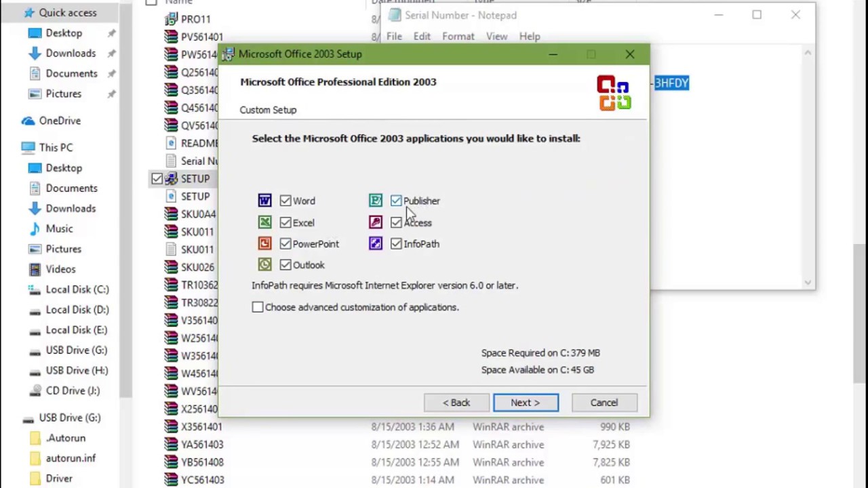868x488 pixels.
Task: Uncheck the Excel checkbox
Action: (285, 222)
